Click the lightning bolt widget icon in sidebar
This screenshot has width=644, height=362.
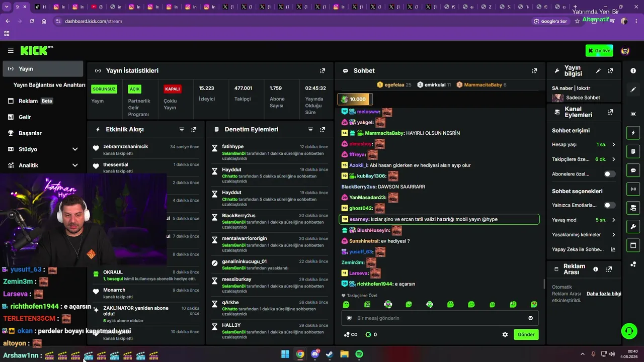tap(633, 133)
